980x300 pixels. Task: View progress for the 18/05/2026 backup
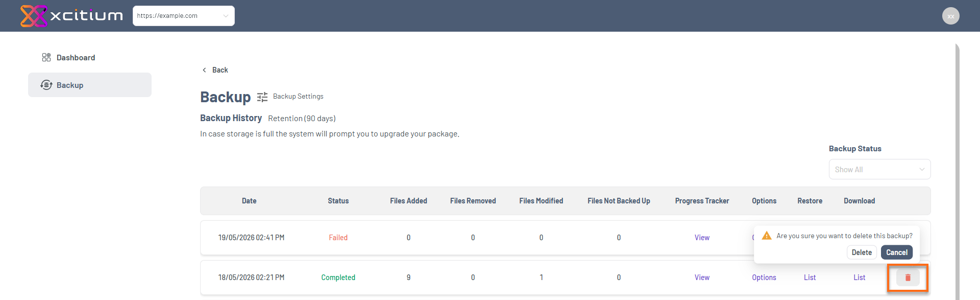coord(702,278)
